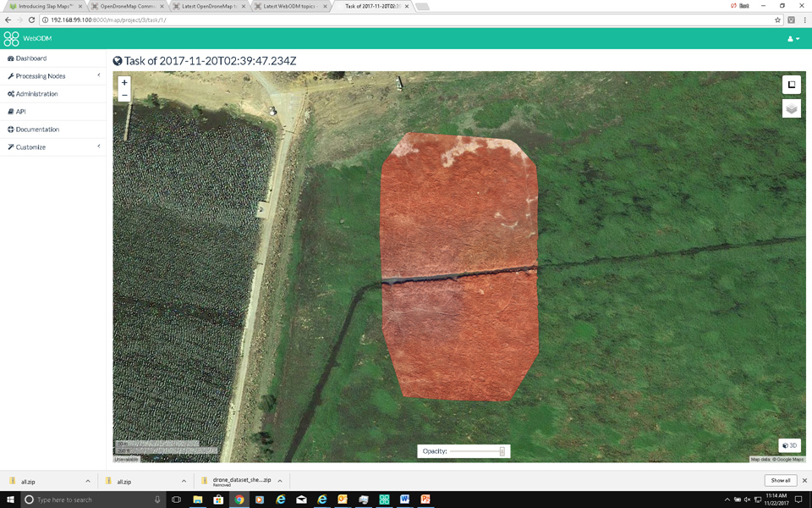Image resolution: width=812 pixels, height=508 pixels.
Task: Open the Documentation sidebar item
Action: coord(36,129)
